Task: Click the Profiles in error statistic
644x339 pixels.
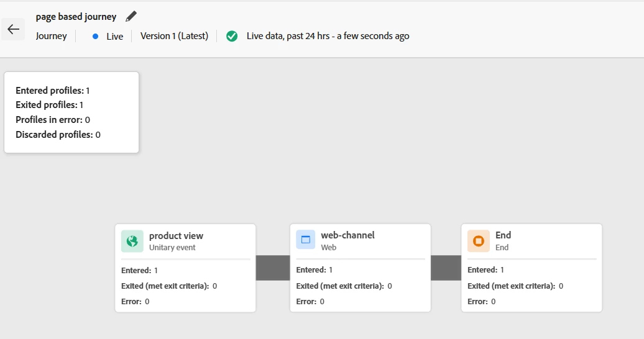Action: [53, 120]
